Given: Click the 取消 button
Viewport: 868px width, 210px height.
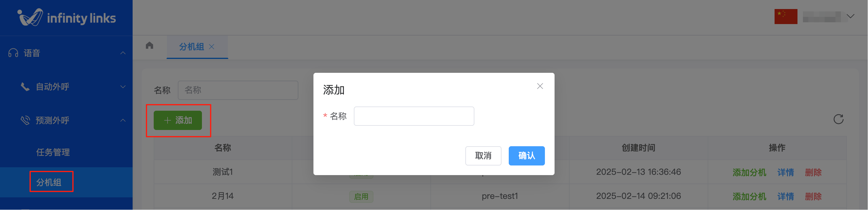Looking at the screenshot, I should [x=483, y=156].
